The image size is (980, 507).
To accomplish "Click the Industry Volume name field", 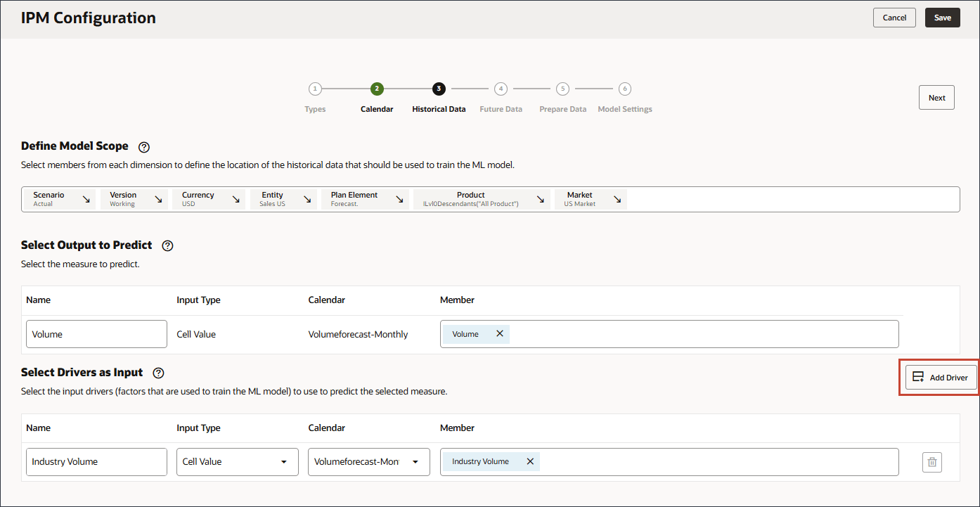I will click(96, 462).
